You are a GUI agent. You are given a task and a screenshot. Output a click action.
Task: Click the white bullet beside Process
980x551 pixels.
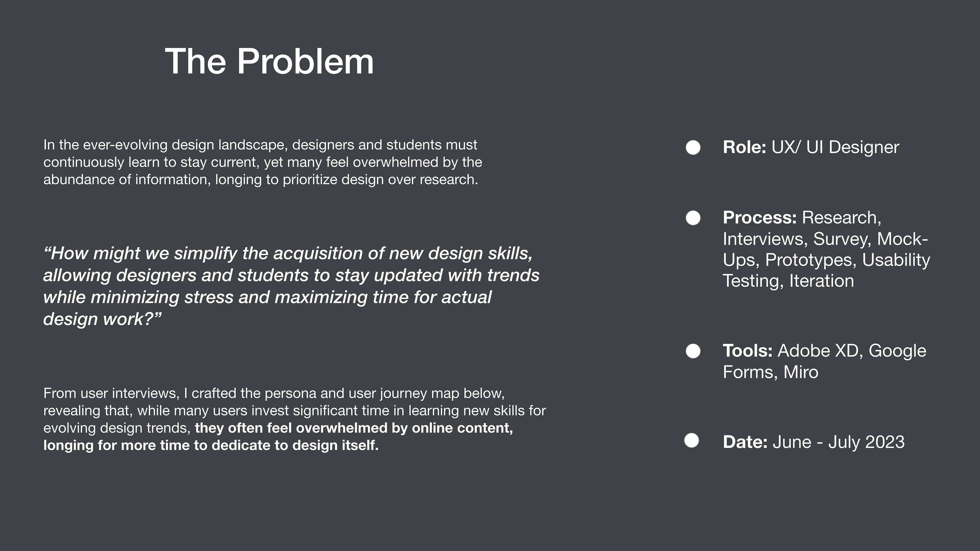point(693,218)
